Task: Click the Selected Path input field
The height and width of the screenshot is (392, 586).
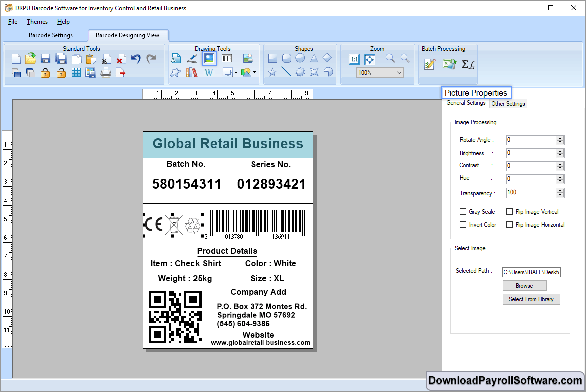Action: [531, 272]
